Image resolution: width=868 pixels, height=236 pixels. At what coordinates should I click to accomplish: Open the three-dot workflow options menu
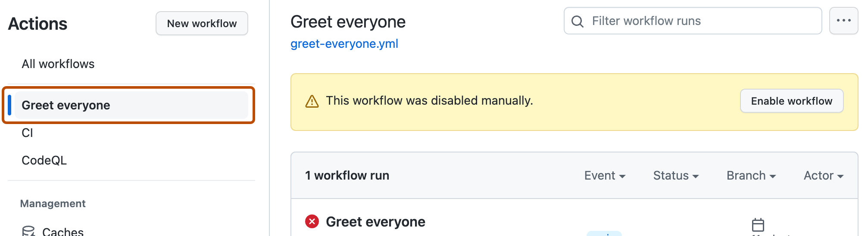point(843,21)
